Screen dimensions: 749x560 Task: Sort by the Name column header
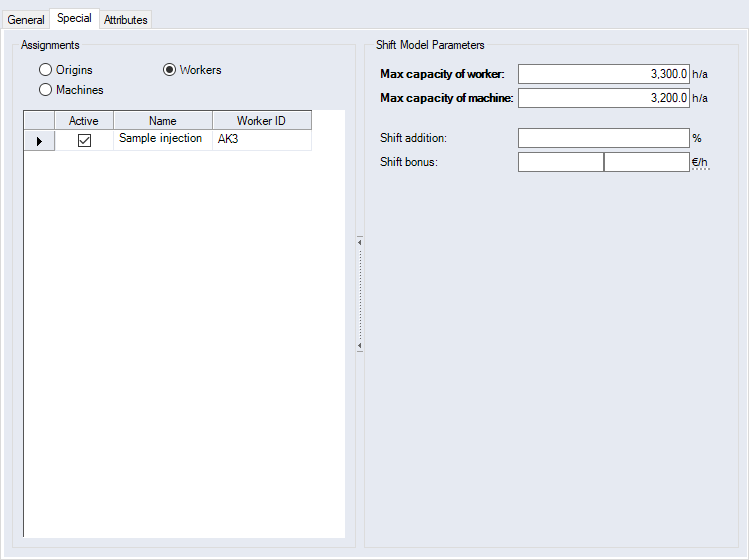[x=162, y=121]
